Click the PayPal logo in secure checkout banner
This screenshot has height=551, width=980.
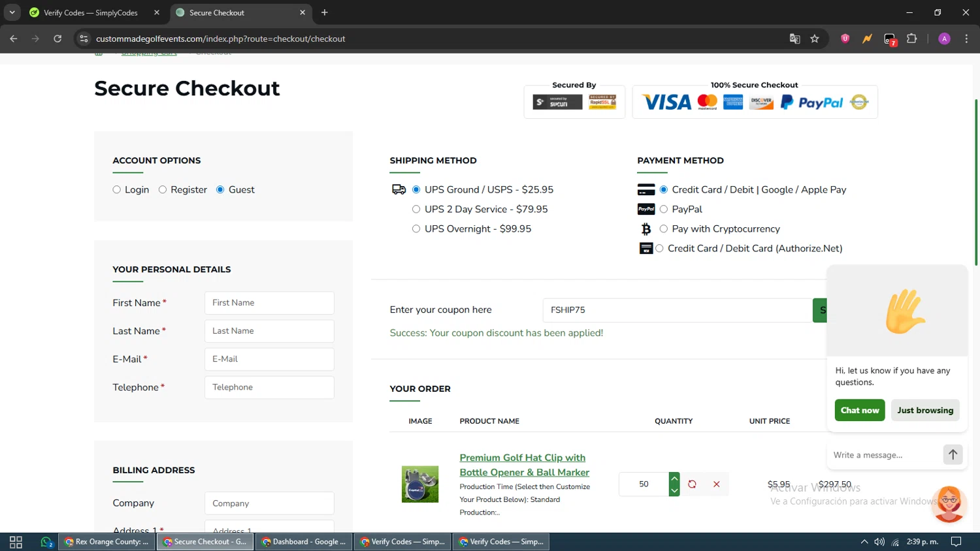tap(812, 102)
